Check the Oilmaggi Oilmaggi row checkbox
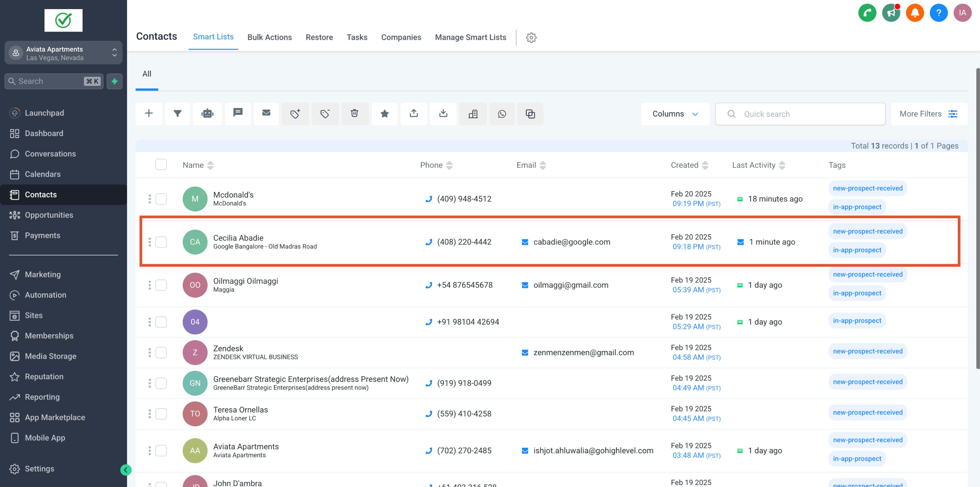 pyautogui.click(x=161, y=285)
